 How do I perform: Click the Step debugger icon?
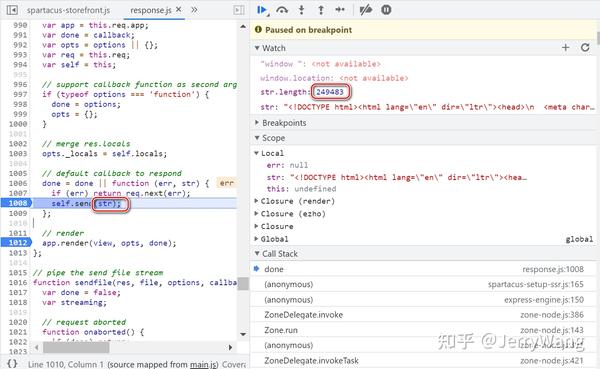coord(340,10)
